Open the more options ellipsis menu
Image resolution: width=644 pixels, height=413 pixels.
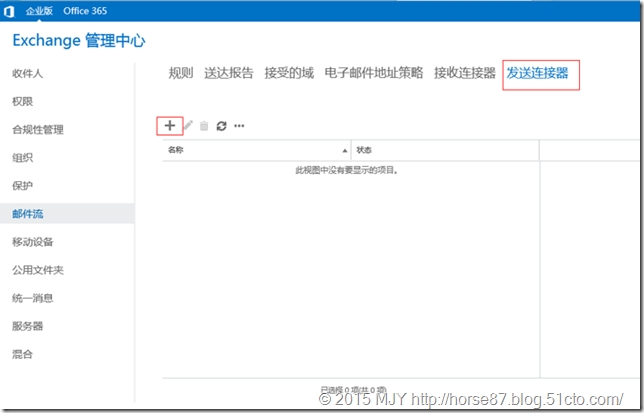pyautogui.click(x=239, y=126)
